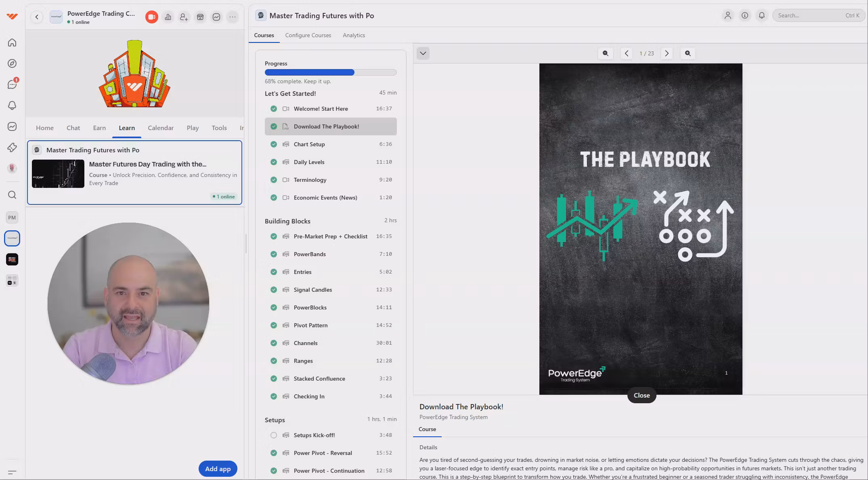Click the store icon in header

point(200,17)
